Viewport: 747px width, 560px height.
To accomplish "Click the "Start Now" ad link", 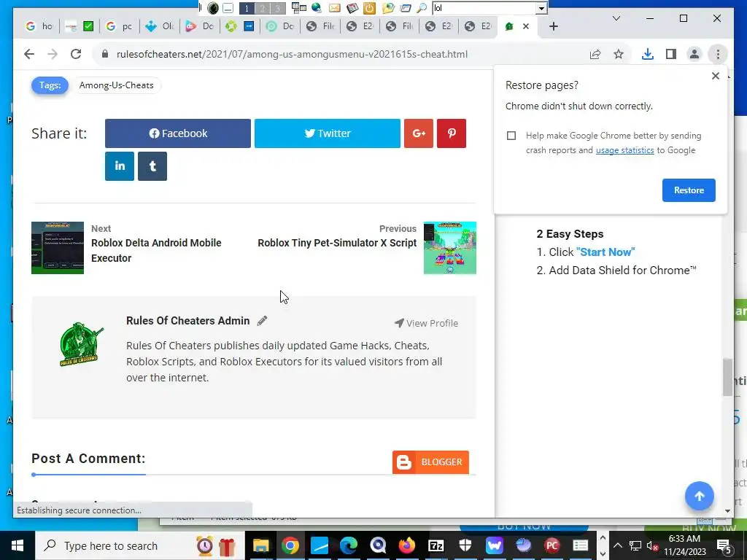I will coord(605,252).
